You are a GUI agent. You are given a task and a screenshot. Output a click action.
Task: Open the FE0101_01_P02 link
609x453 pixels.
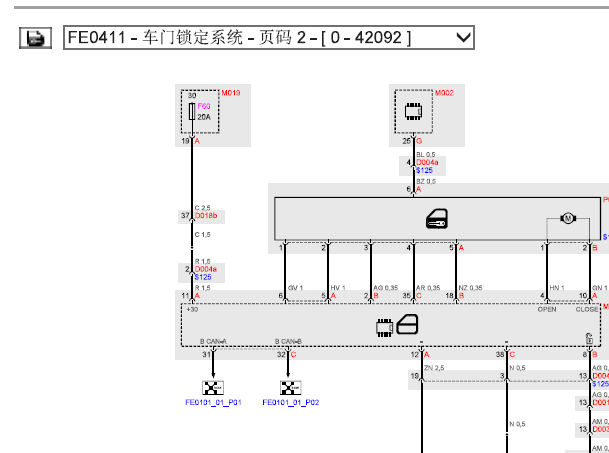coord(291,402)
